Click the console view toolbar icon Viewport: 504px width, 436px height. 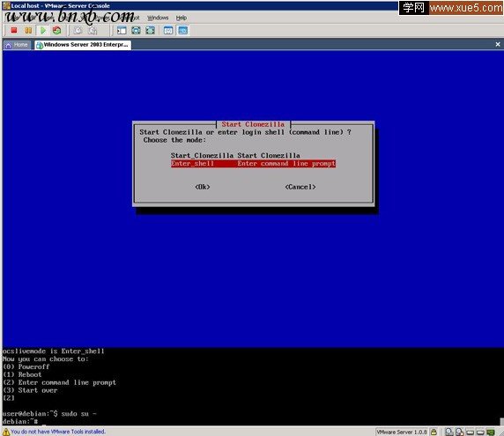point(183,31)
